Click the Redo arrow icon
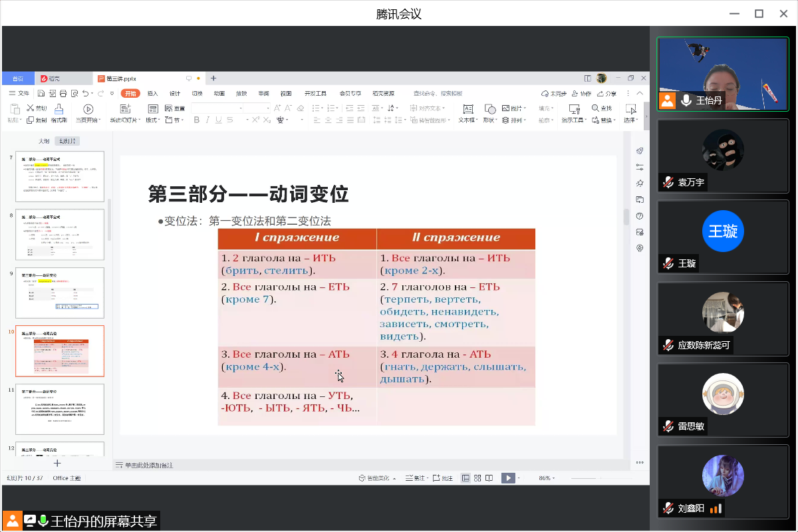The width and height of the screenshot is (798, 532). click(101, 94)
